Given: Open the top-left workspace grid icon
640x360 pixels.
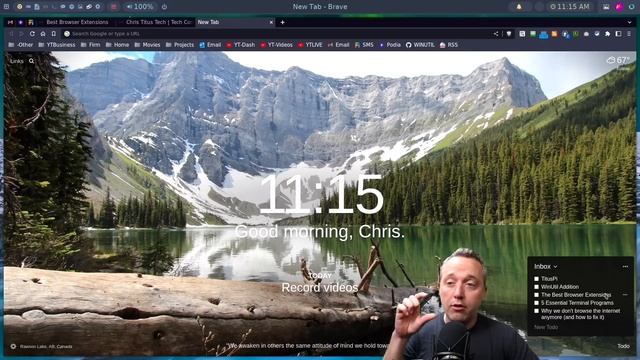Looking at the screenshot, I should pyautogui.click(x=6, y=7).
